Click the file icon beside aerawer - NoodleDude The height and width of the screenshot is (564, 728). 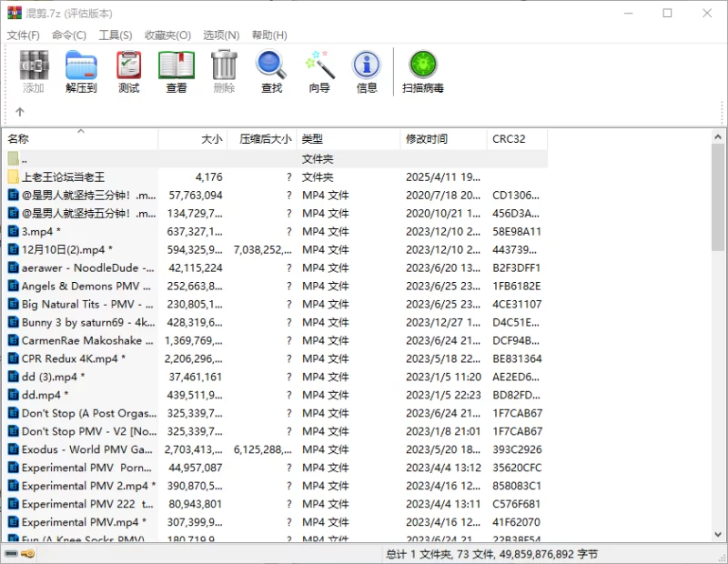click(14, 267)
